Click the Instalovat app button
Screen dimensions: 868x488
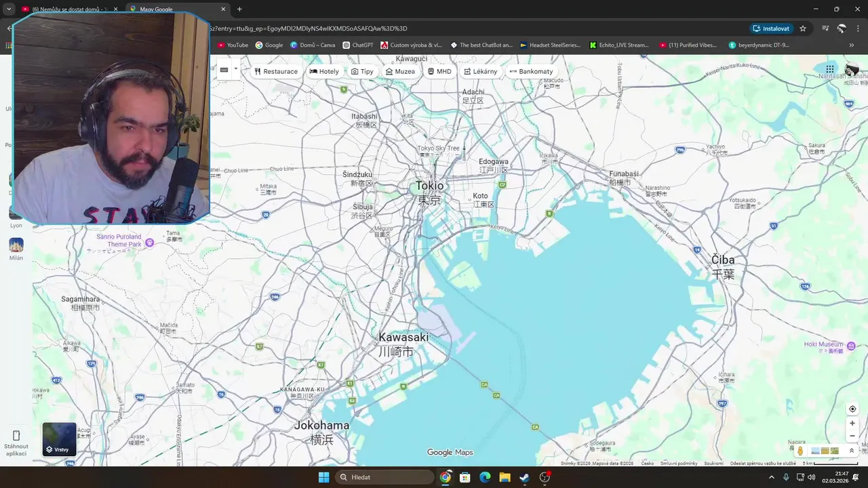[772, 28]
